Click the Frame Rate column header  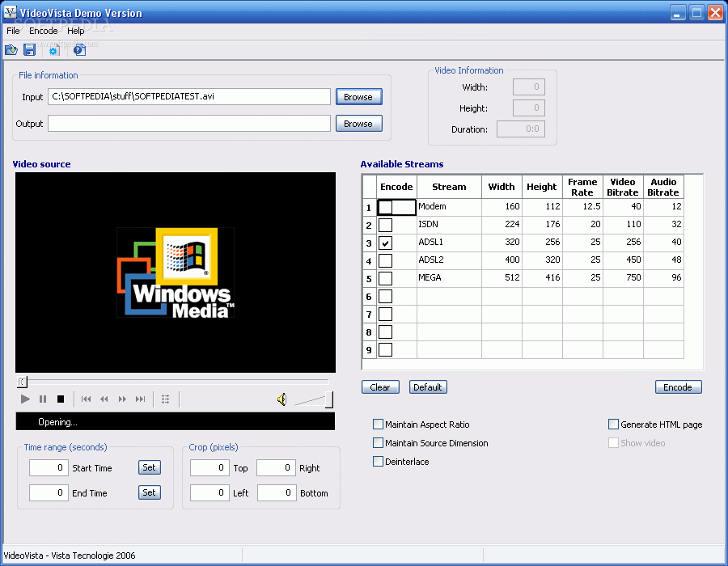pyautogui.click(x=582, y=187)
